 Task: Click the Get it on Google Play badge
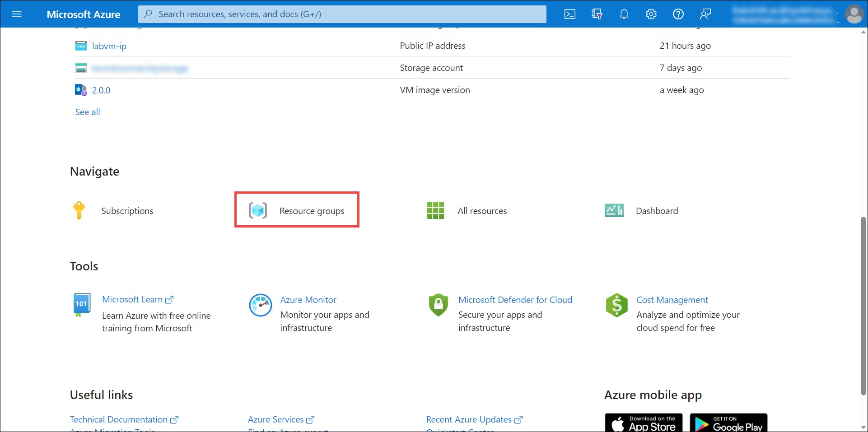(x=728, y=423)
